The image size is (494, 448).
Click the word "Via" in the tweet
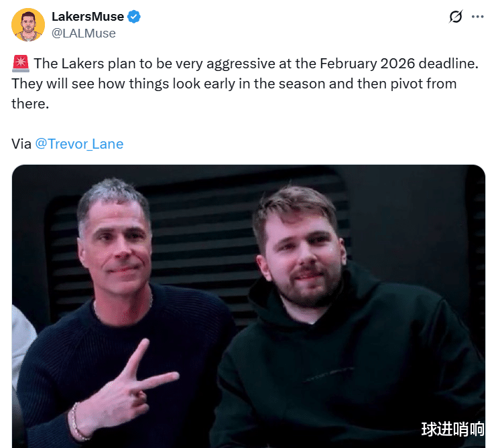(21, 144)
